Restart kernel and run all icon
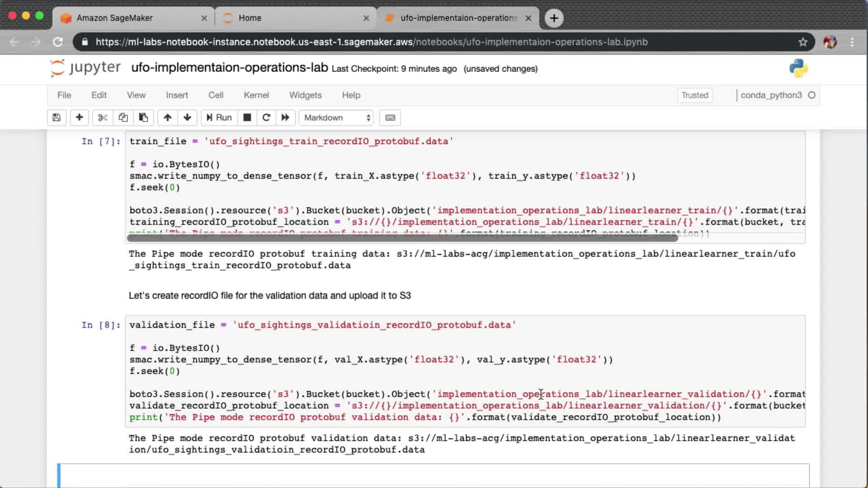The width and height of the screenshot is (868, 488). (285, 117)
